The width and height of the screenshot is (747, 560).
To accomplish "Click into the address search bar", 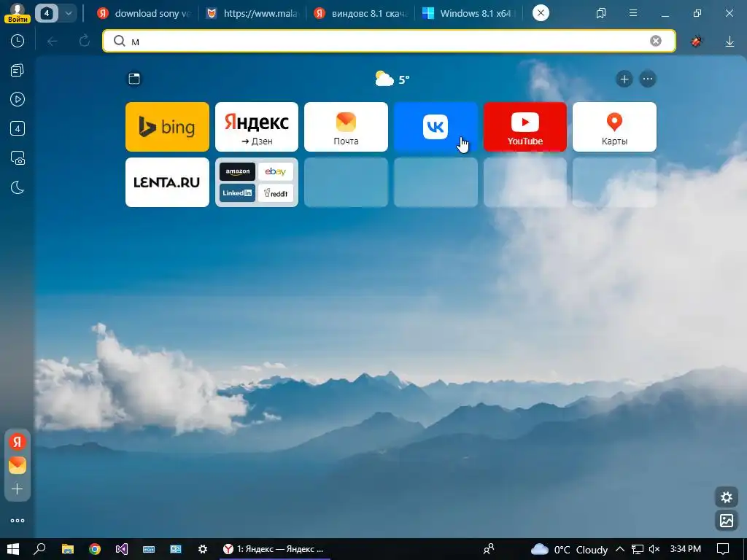I will point(390,42).
